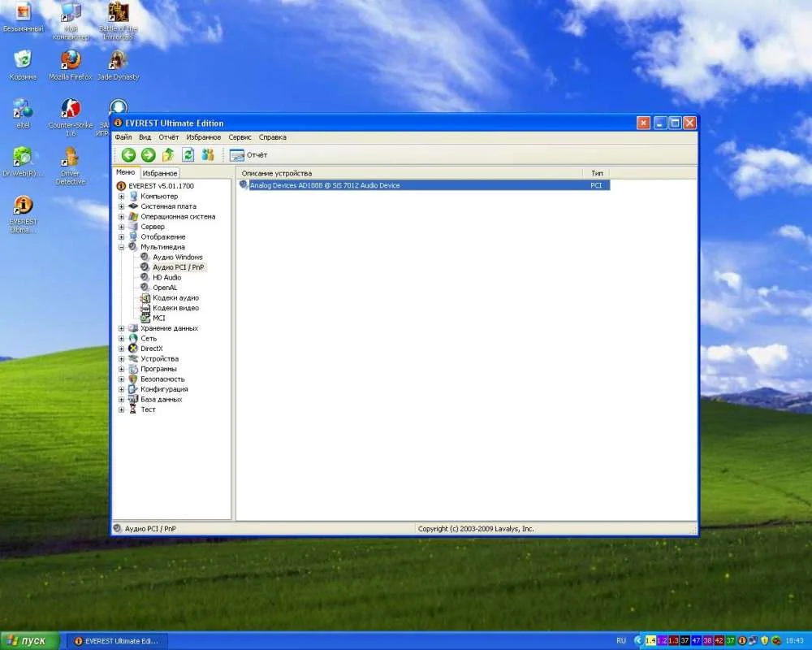Viewport: 812px width, 650px height.
Task: Go back with the green left arrow
Action: coord(128,154)
